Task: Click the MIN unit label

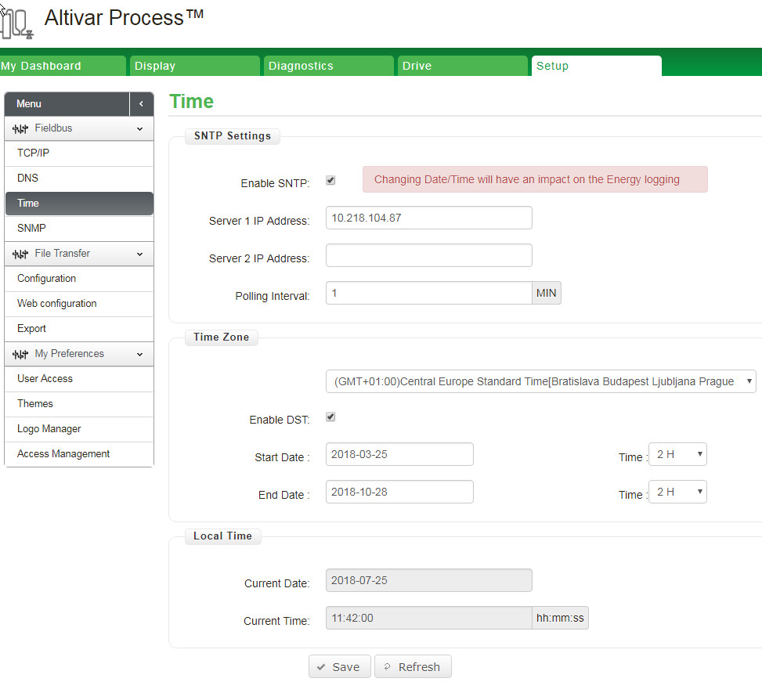Action: (547, 293)
